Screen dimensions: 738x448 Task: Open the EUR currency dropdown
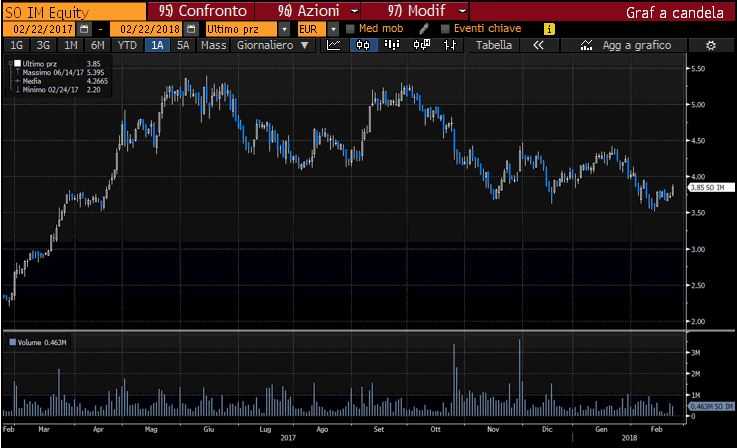click(x=333, y=29)
